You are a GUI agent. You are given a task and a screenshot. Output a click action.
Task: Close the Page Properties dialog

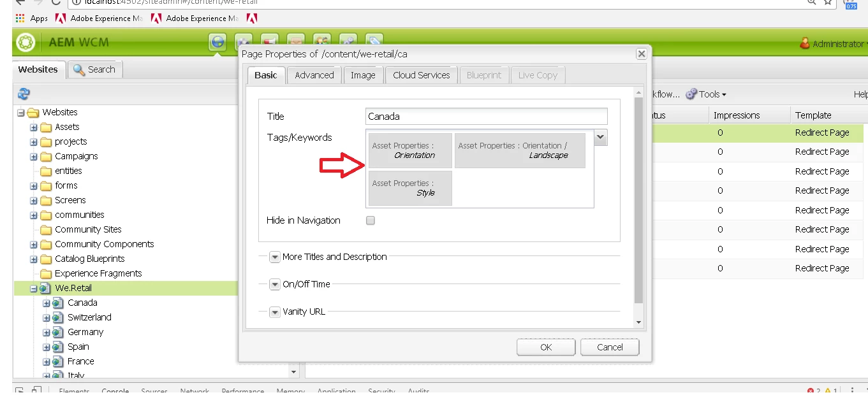pos(642,54)
